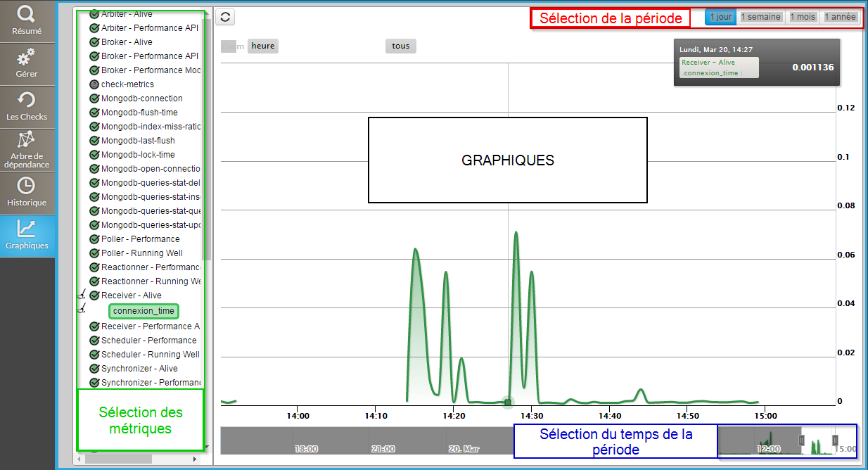
Task: Click status icon beside Mongodb-queries-stat-ins
Action: point(94,197)
